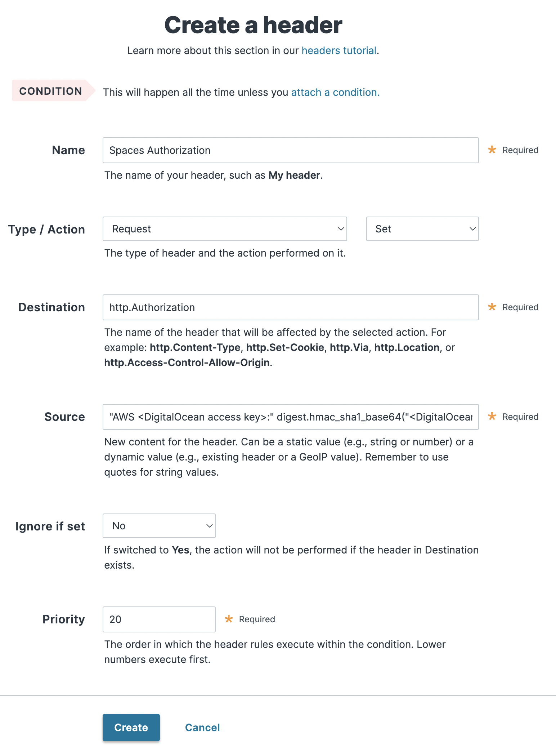Expand the No dropdown via its chevron
The height and width of the screenshot is (756, 556).
pos(209,526)
